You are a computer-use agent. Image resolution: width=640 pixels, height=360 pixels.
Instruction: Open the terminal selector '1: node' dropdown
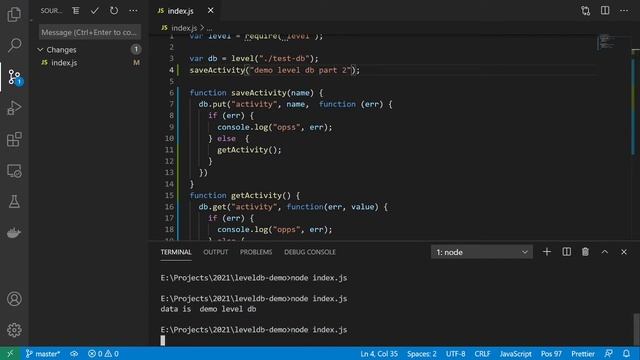[x=481, y=252]
